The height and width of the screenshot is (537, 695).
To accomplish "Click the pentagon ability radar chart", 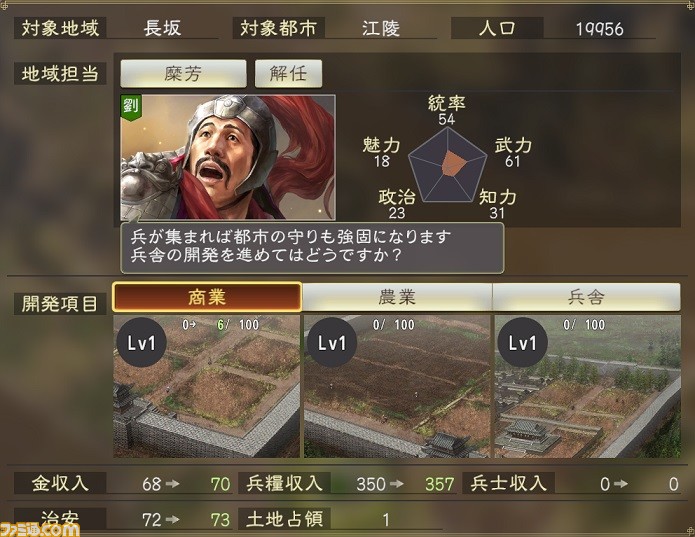I will pos(447,166).
